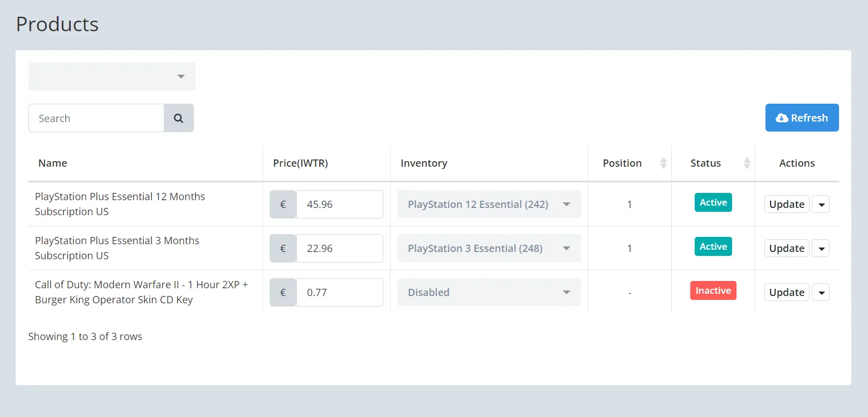Click the magnifier search icon button
Image resolution: width=868 pixels, height=417 pixels.
pyautogui.click(x=179, y=118)
